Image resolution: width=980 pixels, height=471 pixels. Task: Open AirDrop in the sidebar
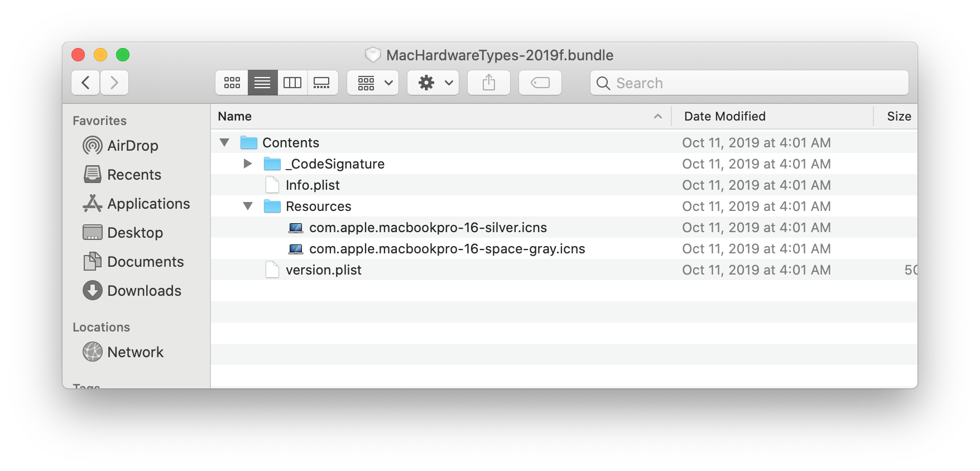(132, 146)
